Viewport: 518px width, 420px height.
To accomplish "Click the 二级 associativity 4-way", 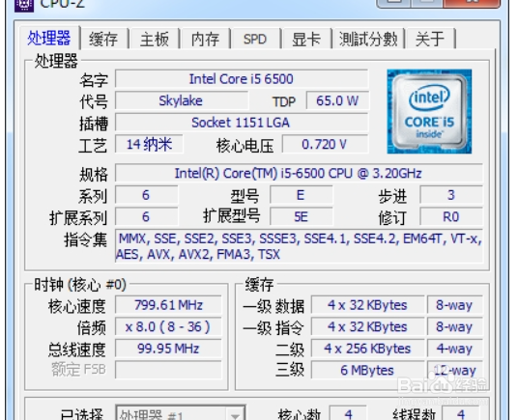I will click(455, 349).
